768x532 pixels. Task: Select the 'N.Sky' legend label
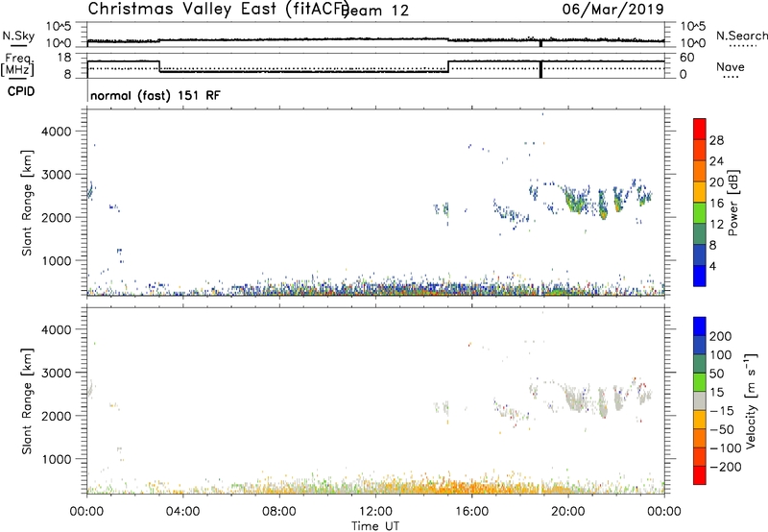point(18,36)
